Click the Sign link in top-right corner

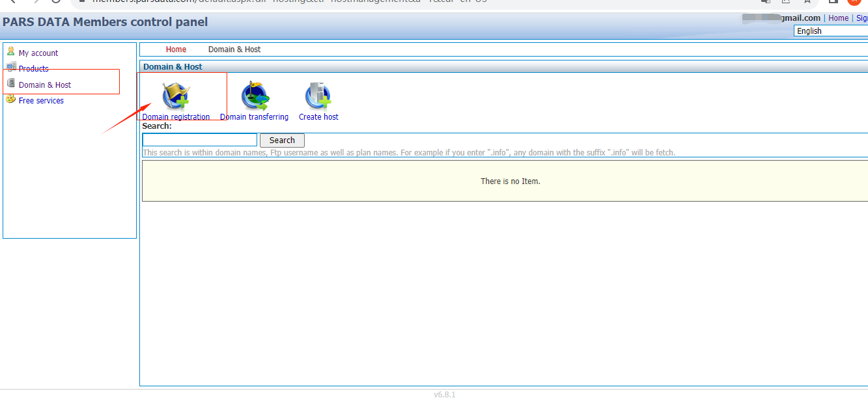click(861, 18)
